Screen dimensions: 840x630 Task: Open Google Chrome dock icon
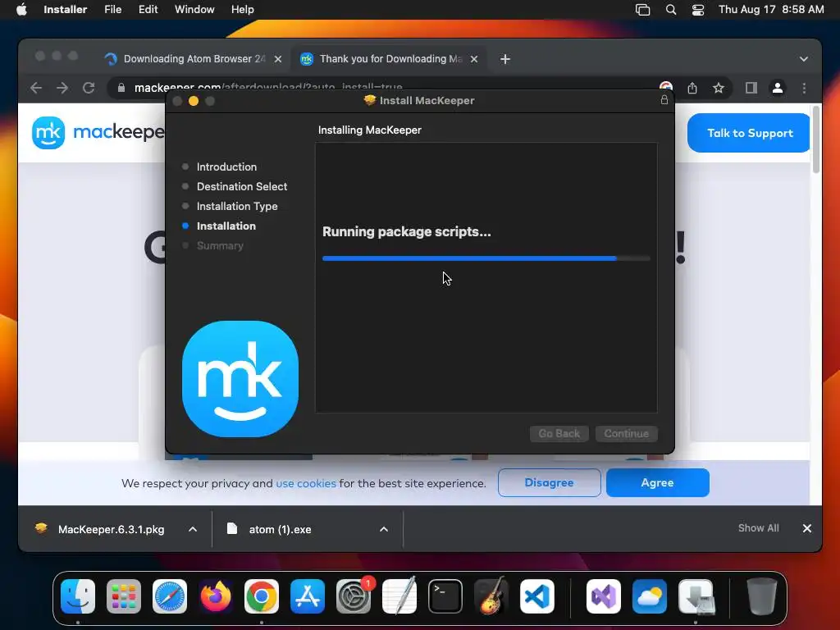262,596
